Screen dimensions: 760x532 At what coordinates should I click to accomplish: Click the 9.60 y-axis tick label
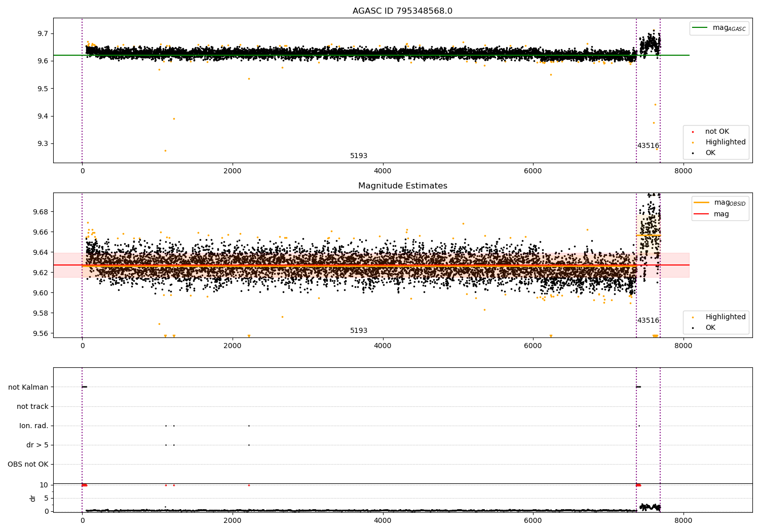click(41, 293)
